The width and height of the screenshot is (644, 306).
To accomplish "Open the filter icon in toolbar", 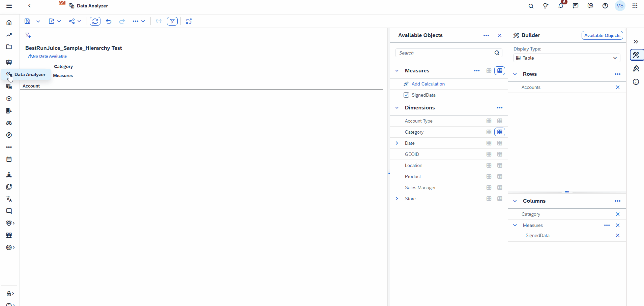I will point(172,21).
